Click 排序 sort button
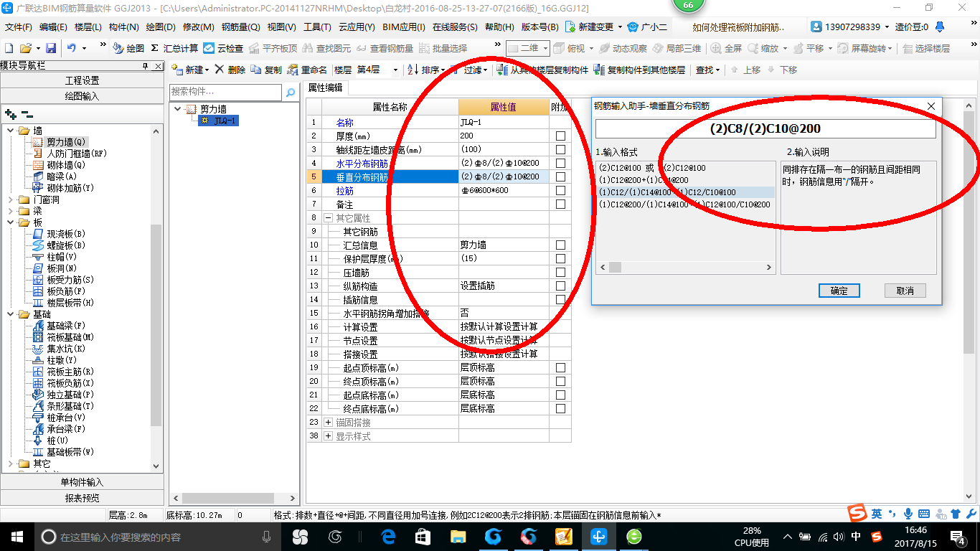Image resolution: width=980 pixels, height=551 pixels. 426,70
